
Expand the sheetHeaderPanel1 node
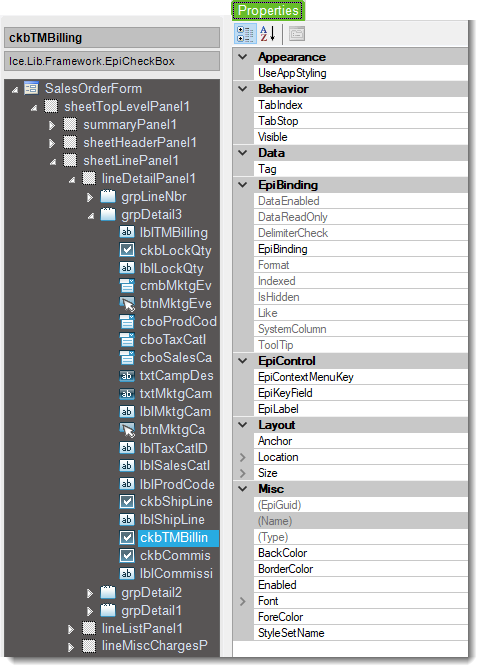click(x=52, y=143)
